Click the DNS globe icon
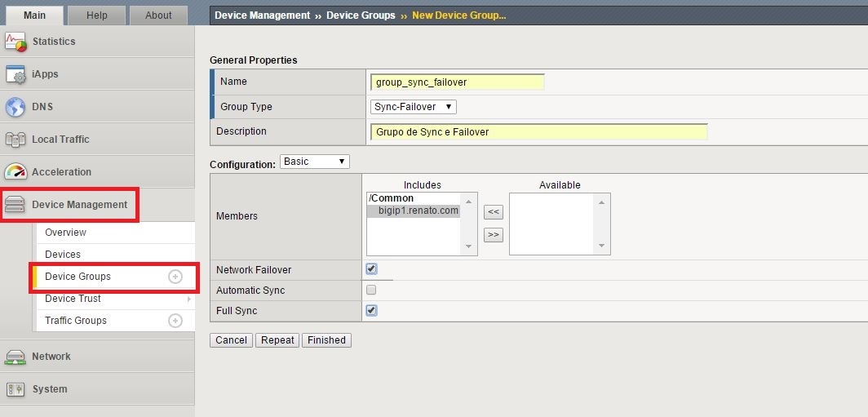Viewport: 868px width, 417px height. (x=15, y=107)
